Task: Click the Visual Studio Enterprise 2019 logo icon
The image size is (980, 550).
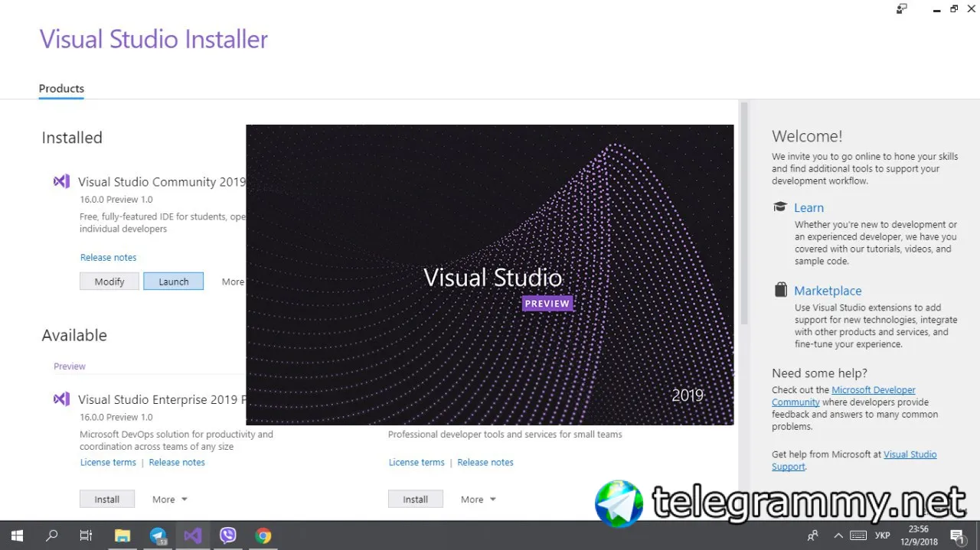Action: point(61,399)
